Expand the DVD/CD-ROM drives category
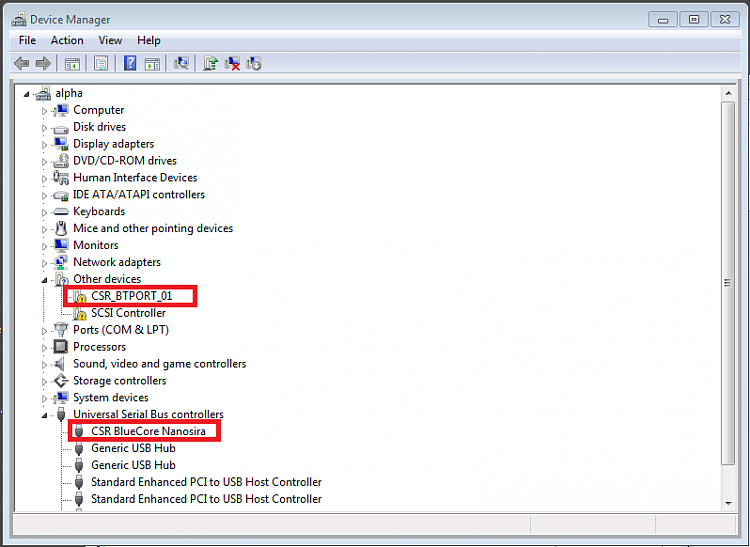The image size is (750, 547). coord(44,162)
